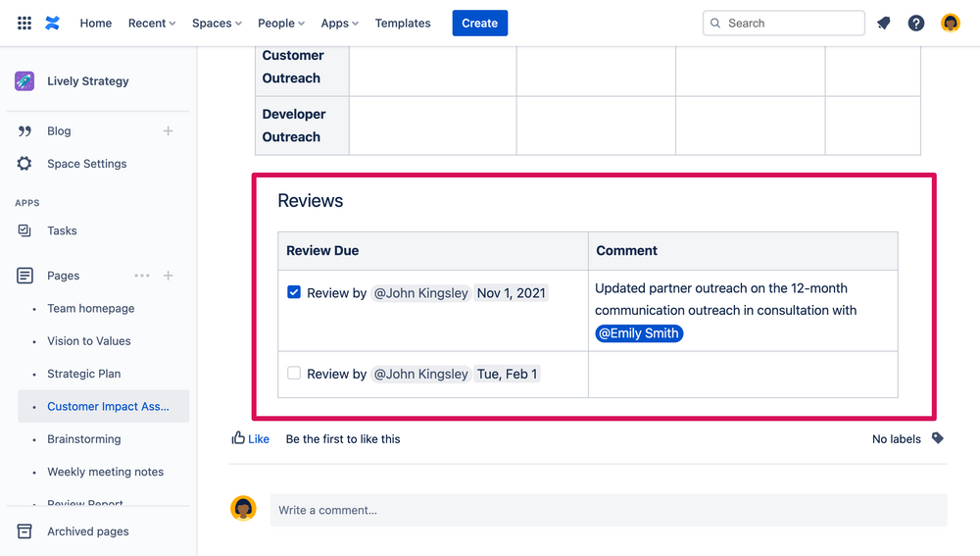Uncheck the Nov 1, 2021 review checkbox

294,292
